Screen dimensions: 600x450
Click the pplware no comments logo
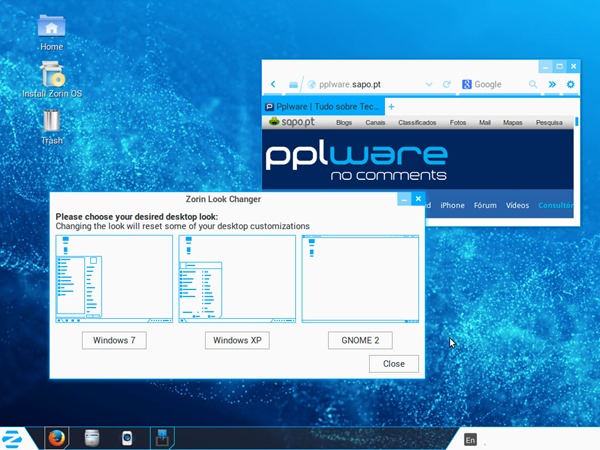[x=356, y=162]
